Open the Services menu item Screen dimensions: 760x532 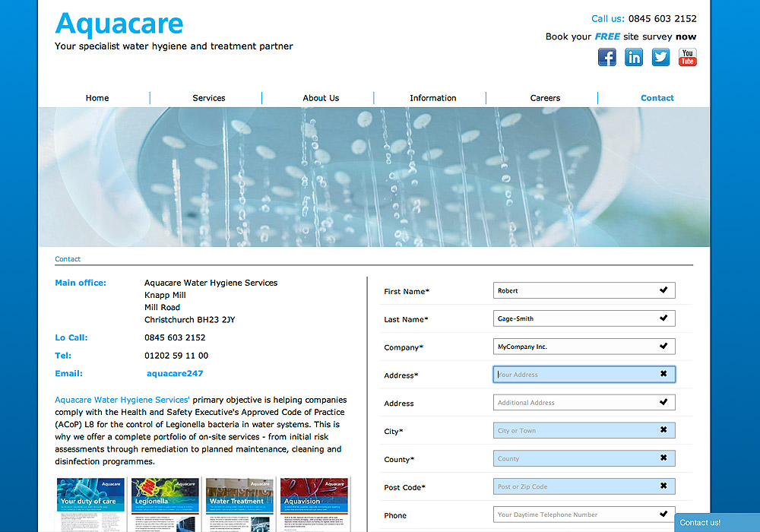tap(209, 98)
